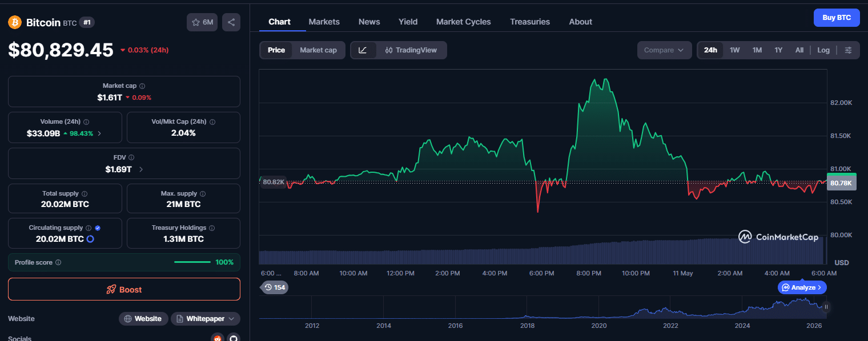
Task: Select the 24h time range
Action: (710, 50)
